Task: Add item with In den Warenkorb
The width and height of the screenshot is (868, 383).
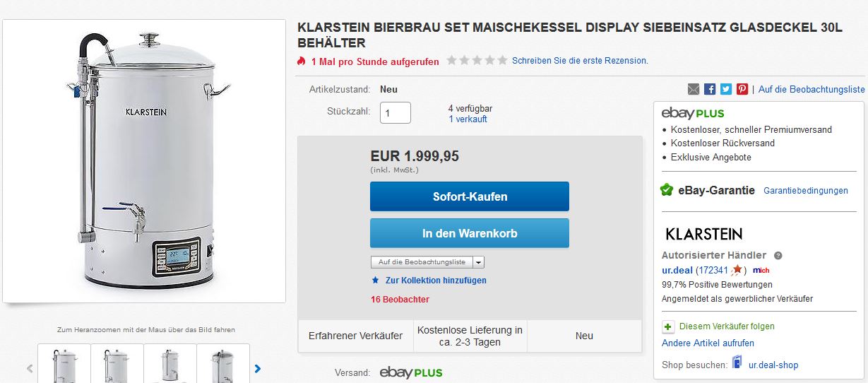Action: (470, 233)
